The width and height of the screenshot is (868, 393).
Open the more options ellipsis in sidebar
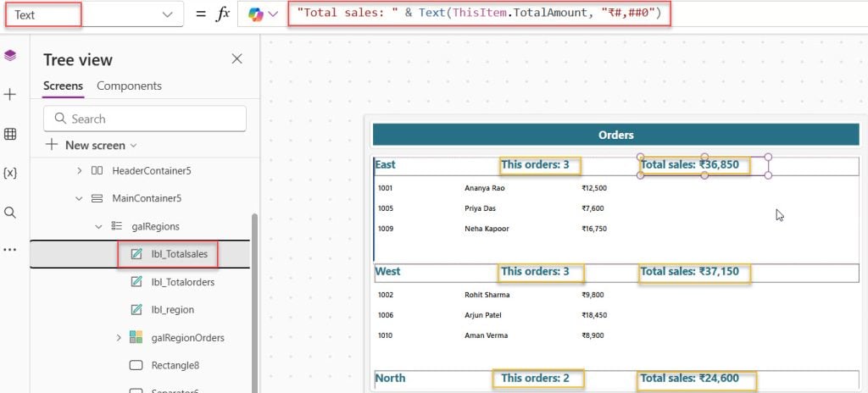10,250
